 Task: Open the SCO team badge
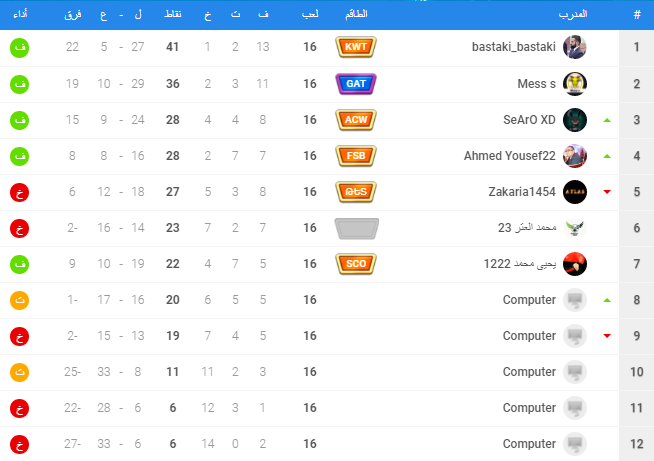(x=356, y=264)
